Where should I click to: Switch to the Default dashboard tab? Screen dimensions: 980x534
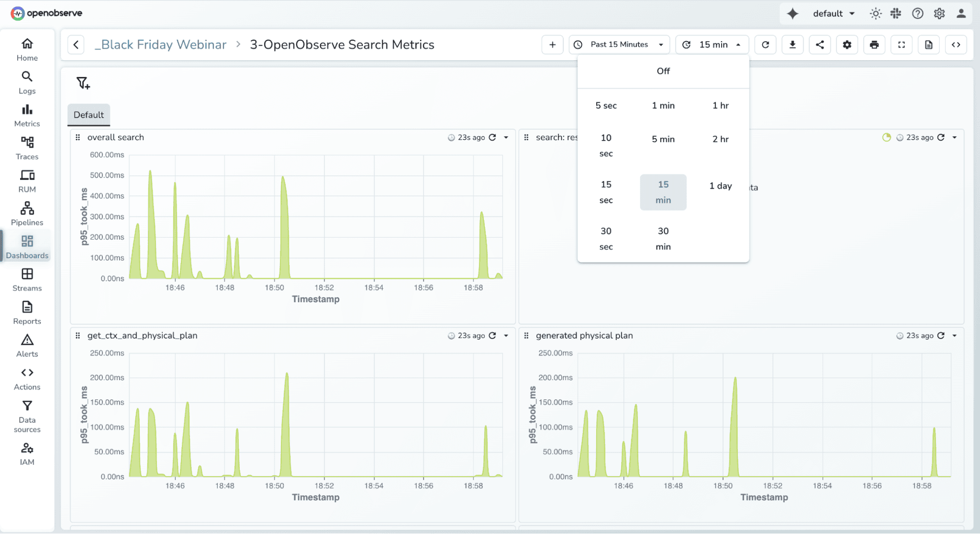[x=88, y=115]
